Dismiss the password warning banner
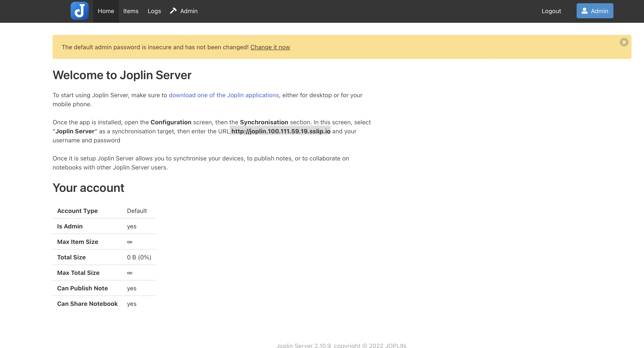 click(x=624, y=42)
